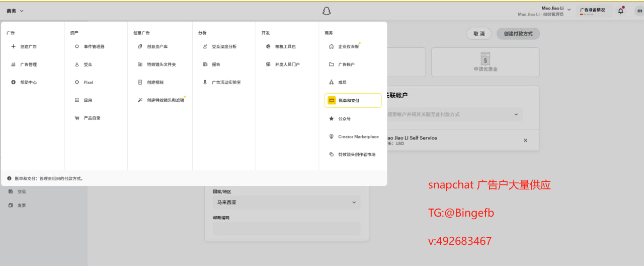Image resolution: width=644 pixels, height=266 pixels.
Task: Click the Creator Marketplace icon
Action: point(331,137)
